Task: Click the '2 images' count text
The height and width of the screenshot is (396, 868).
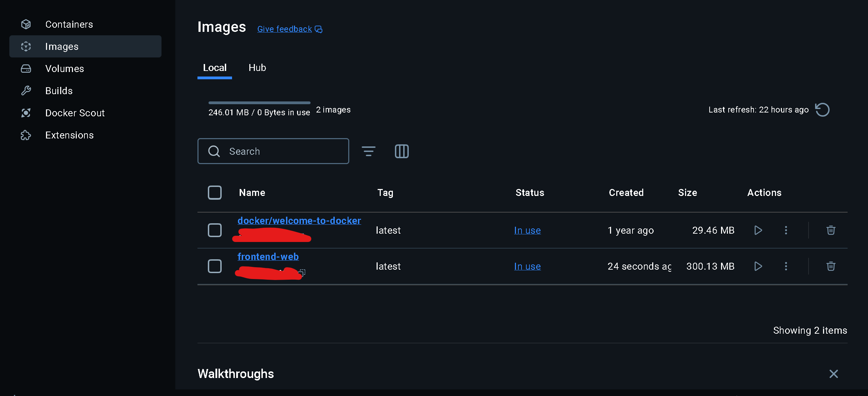Action: point(333,110)
